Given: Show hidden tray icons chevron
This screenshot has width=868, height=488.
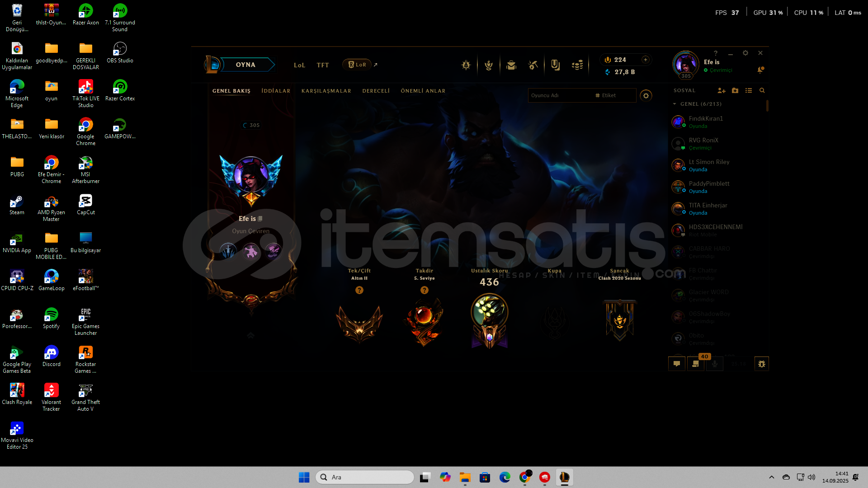Looking at the screenshot, I should (772, 477).
